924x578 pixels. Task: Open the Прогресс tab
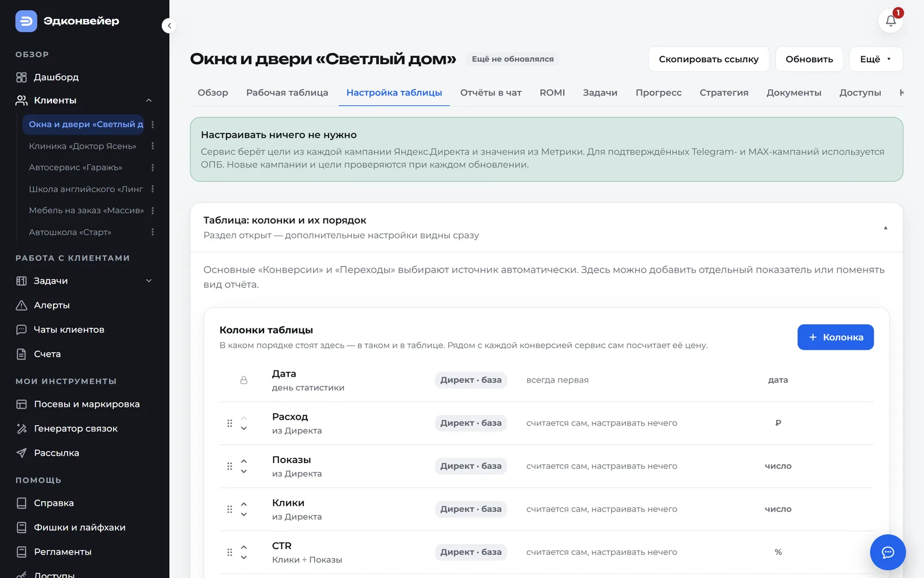658,92
